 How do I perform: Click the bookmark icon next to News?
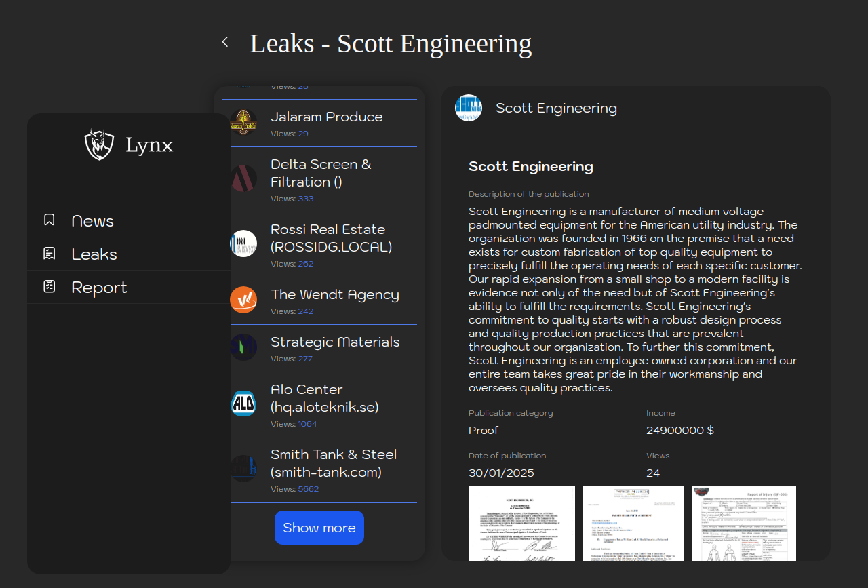(x=50, y=220)
